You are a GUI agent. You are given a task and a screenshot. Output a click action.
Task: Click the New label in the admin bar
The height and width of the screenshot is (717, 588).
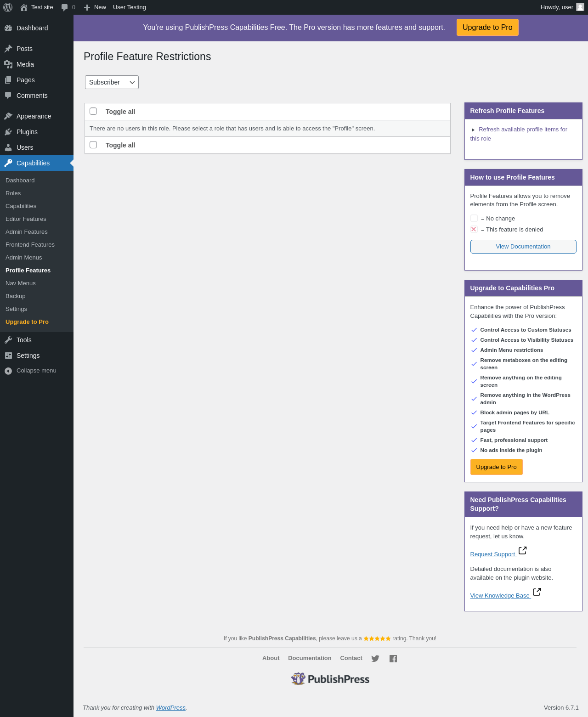(100, 7)
